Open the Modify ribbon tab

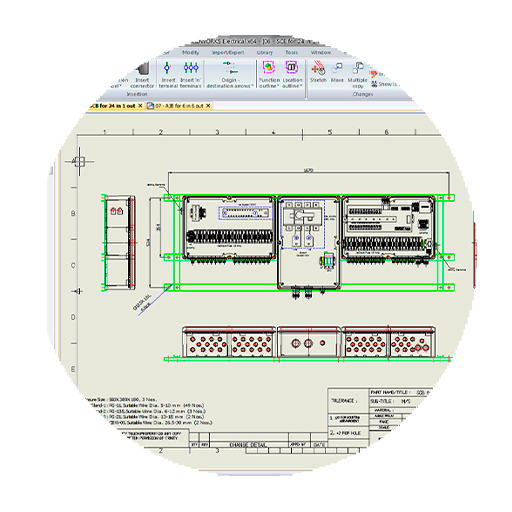[190, 52]
